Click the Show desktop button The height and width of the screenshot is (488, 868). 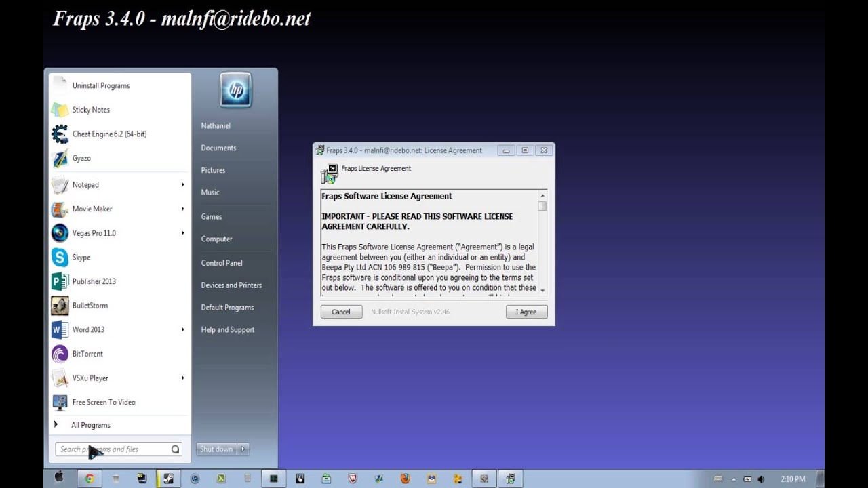click(x=820, y=479)
